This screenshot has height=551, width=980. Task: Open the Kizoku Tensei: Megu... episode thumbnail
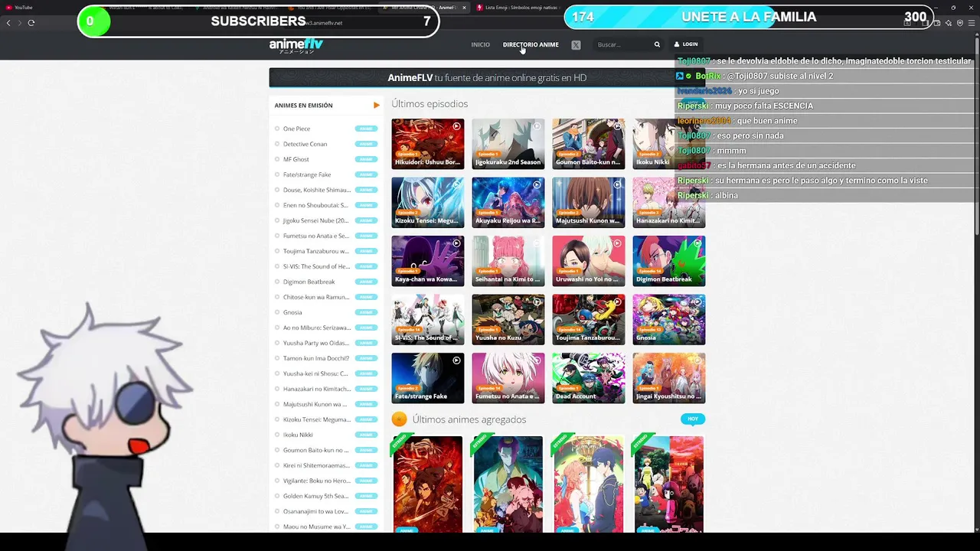coord(427,202)
